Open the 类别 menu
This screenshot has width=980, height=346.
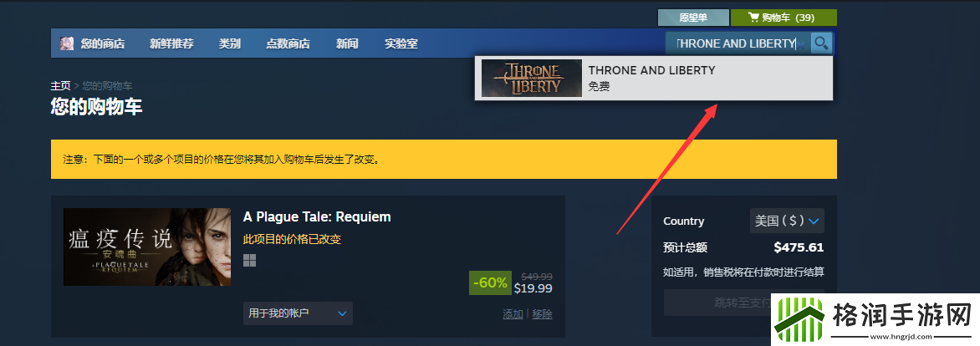pyautogui.click(x=230, y=43)
